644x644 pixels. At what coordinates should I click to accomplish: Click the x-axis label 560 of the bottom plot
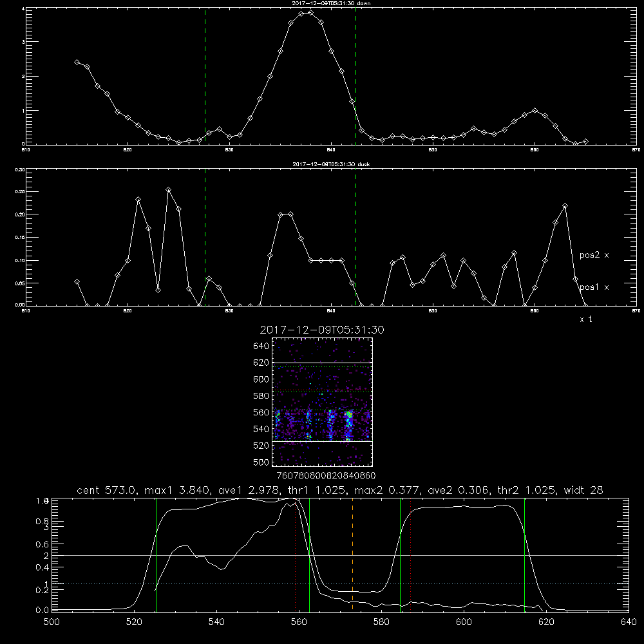coord(299,622)
